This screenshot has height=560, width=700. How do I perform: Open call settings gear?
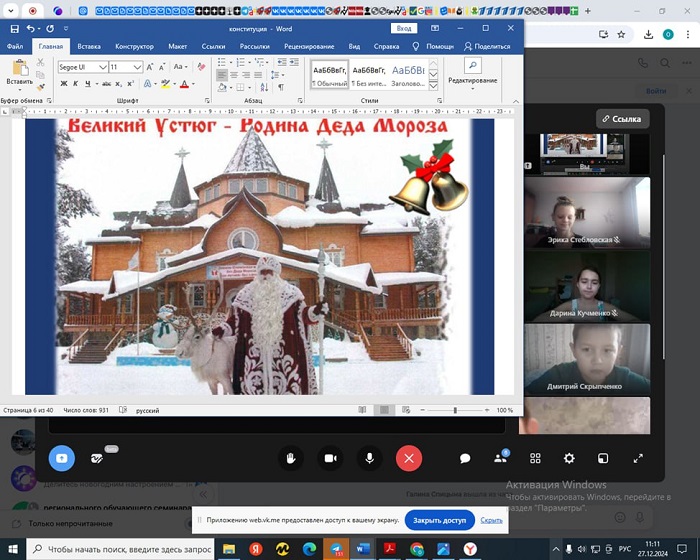tap(569, 459)
